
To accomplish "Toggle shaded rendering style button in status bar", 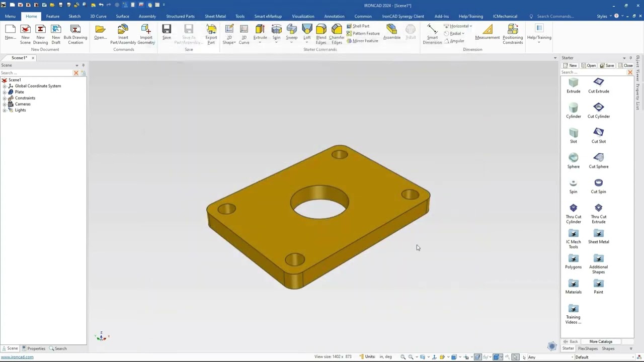I will coord(497,357).
